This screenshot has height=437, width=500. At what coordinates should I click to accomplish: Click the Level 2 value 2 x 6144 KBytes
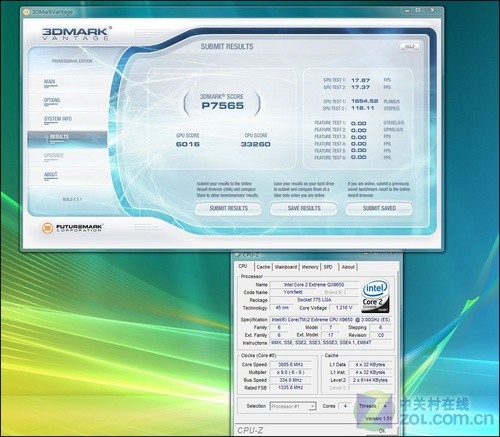pos(370,380)
